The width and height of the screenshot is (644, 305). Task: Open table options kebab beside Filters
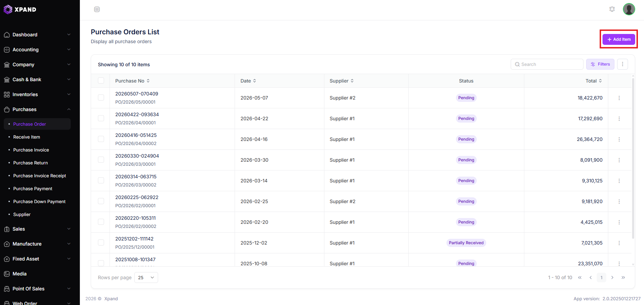point(623,64)
